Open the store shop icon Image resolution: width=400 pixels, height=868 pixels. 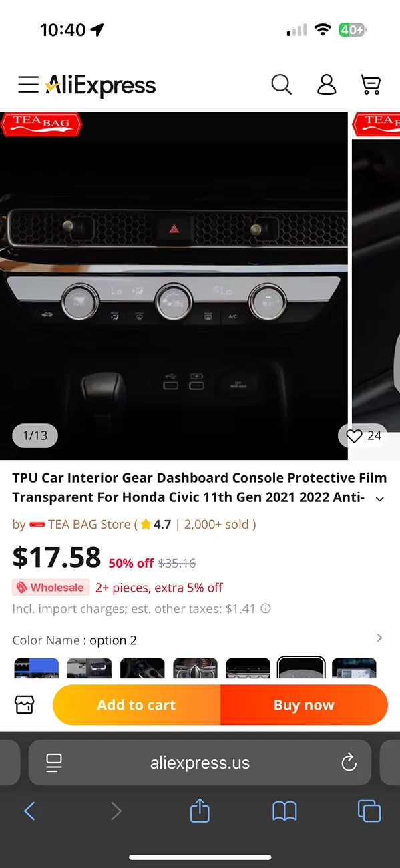click(x=25, y=704)
